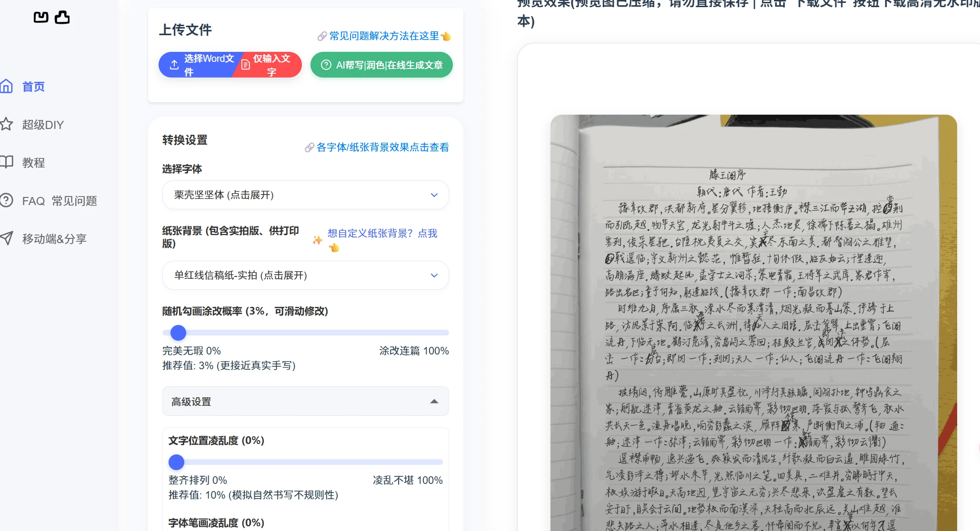Screen dimensions: 980x531
Task: Collapse the 高级设置 section
Action: point(306,401)
